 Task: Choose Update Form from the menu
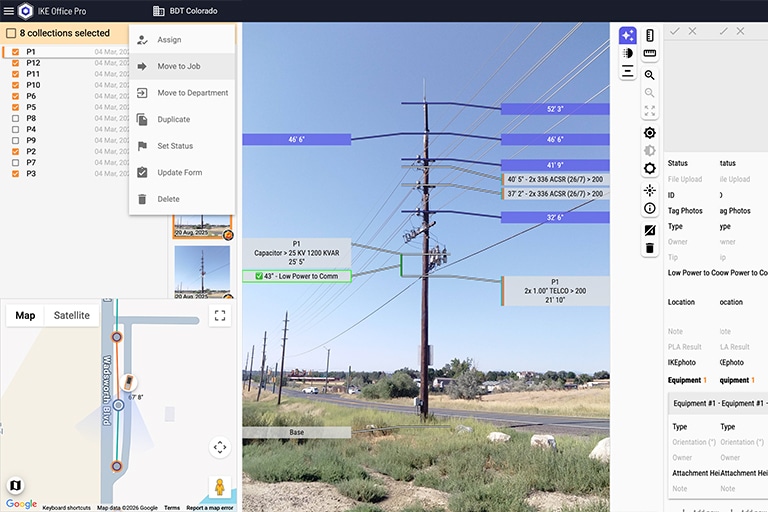point(182,172)
